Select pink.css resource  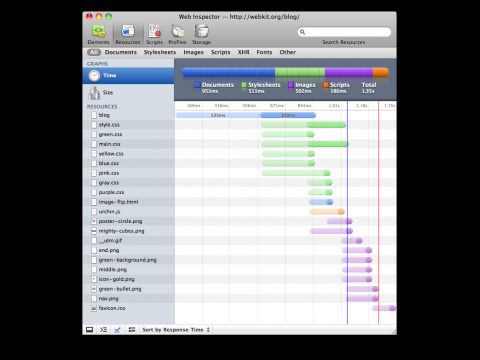pyautogui.click(x=128, y=173)
